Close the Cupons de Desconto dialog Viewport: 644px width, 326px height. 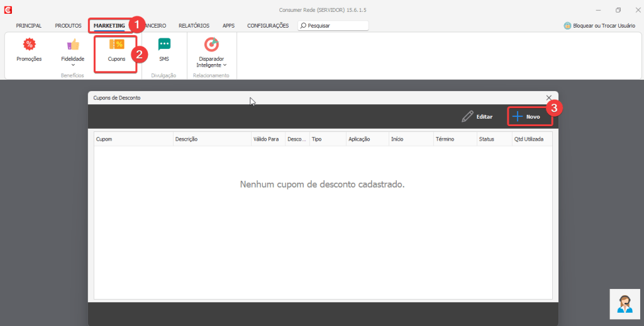tap(549, 98)
